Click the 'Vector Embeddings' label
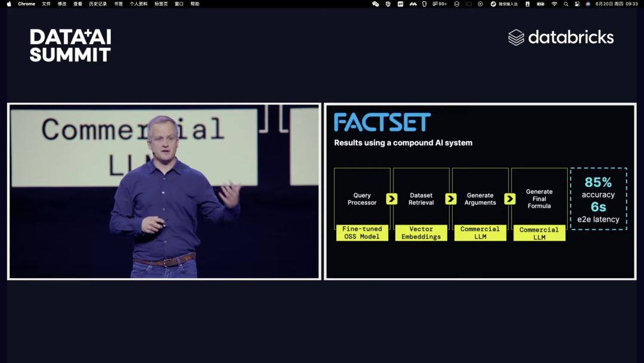 click(421, 233)
